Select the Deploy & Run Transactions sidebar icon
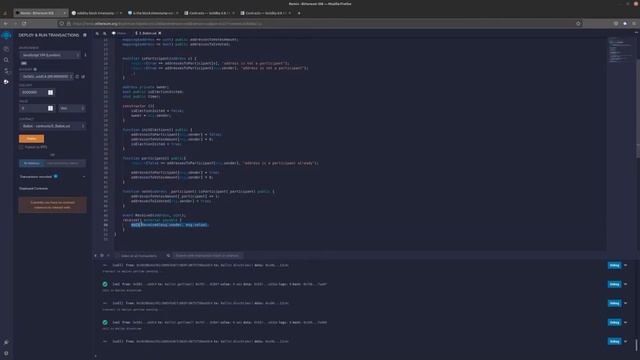This screenshot has width=640, height=360. click(6, 82)
